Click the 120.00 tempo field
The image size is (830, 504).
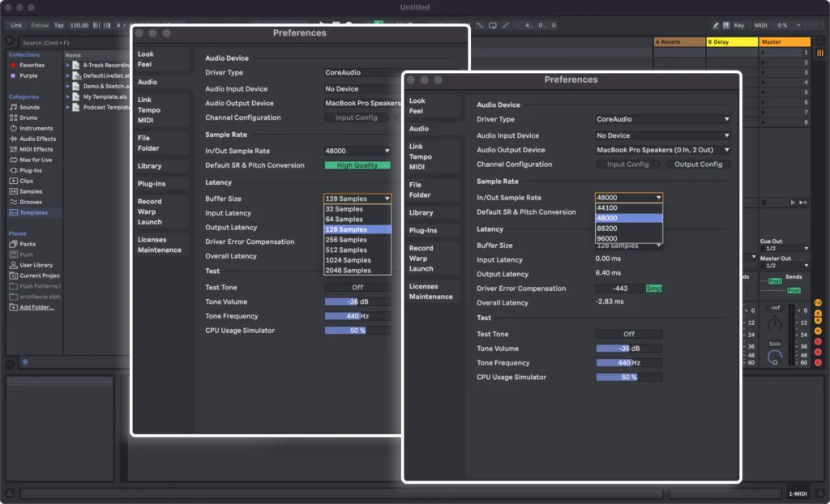pos(79,25)
